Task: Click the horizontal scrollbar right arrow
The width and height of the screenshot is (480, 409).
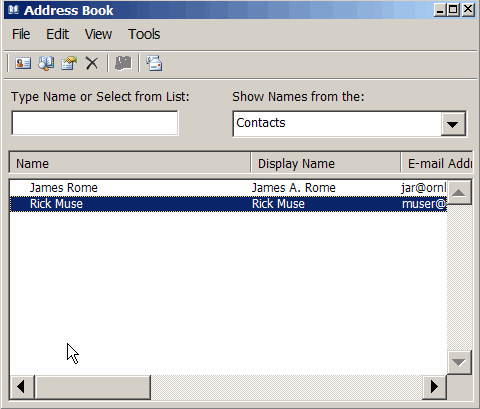Action: 434,387
